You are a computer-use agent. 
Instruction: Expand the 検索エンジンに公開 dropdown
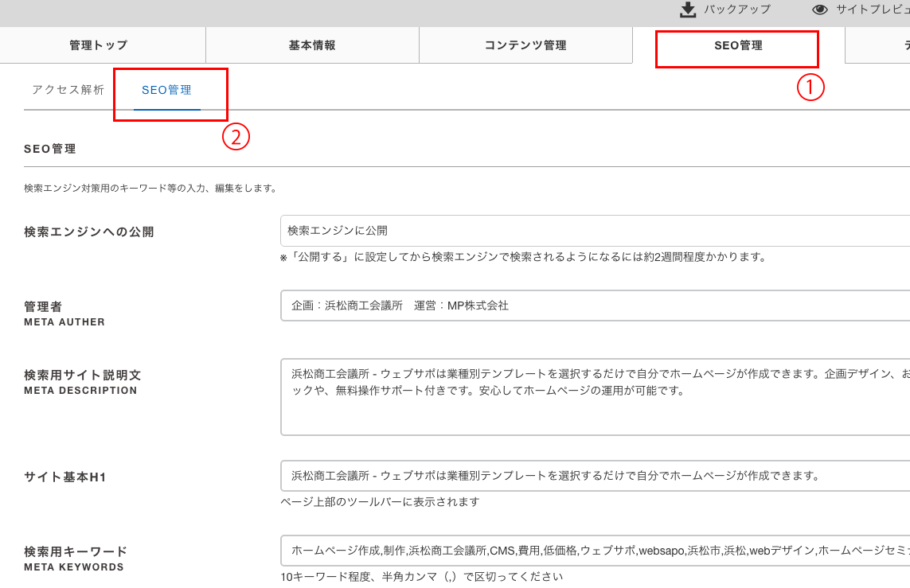[595, 230]
